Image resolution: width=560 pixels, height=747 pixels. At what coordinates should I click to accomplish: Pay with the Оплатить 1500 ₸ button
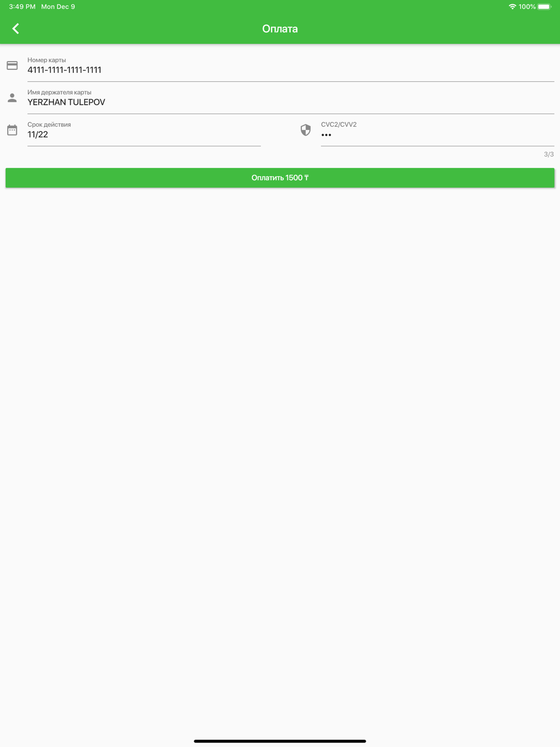[280, 178]
